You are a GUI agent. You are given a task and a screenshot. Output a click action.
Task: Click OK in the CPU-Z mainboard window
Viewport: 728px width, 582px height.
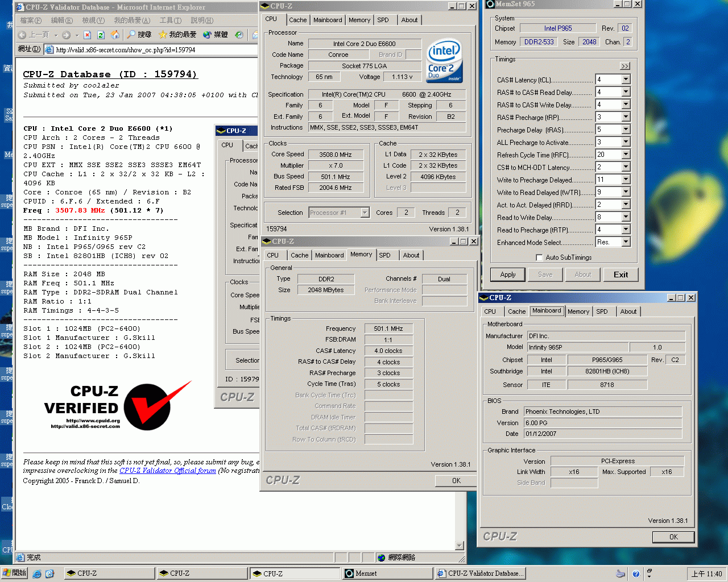coord(673,537)
